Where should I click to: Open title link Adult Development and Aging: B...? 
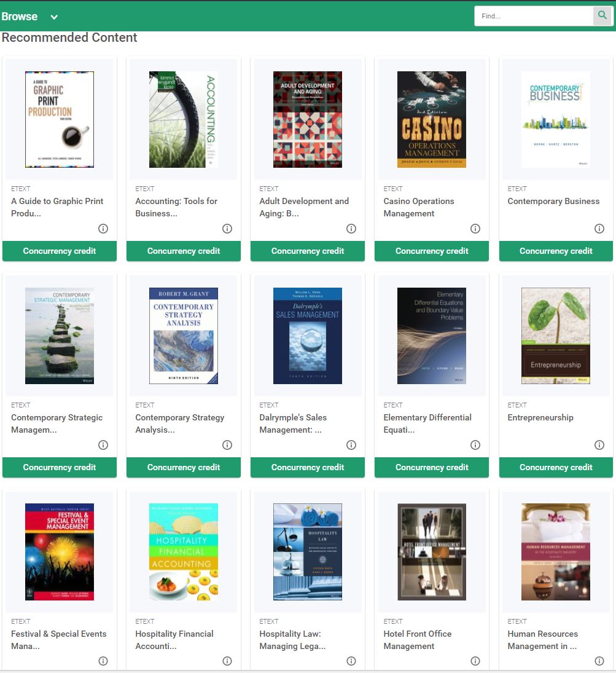pos(304,207)
